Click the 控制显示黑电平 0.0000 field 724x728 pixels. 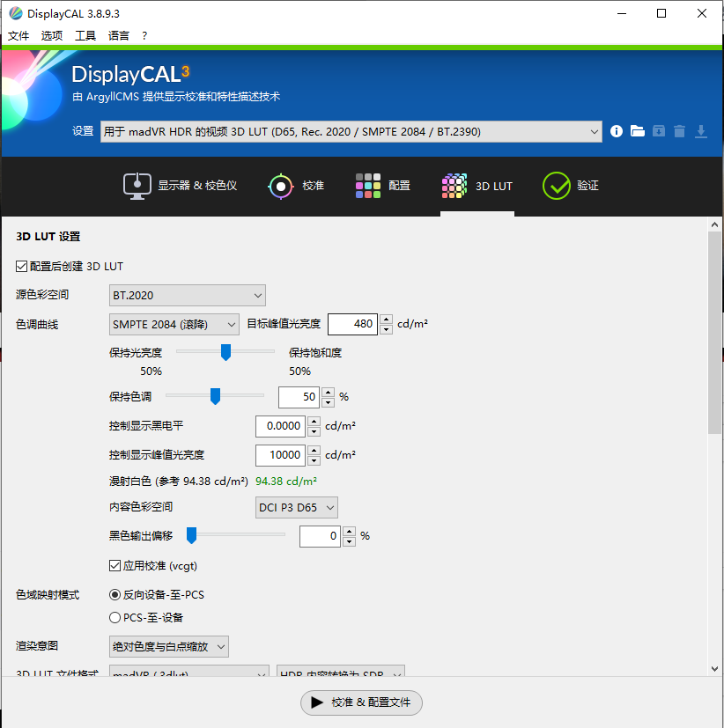280,426
